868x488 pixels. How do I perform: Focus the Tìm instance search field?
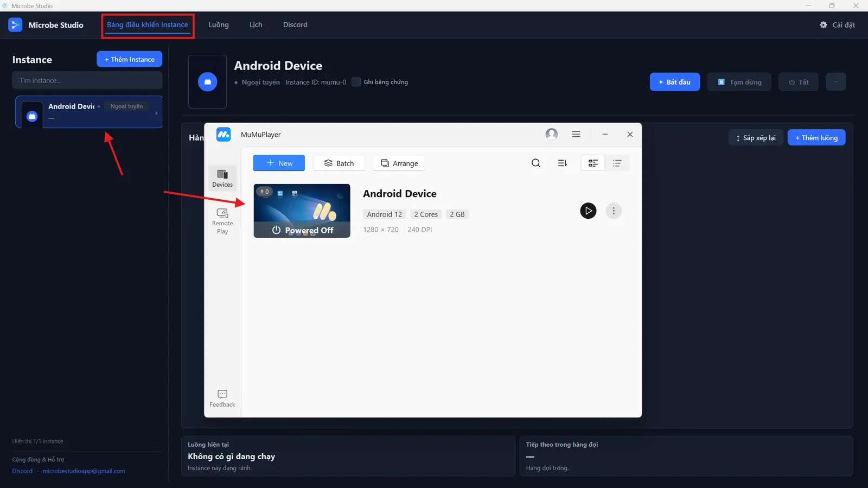pos(87,80)
